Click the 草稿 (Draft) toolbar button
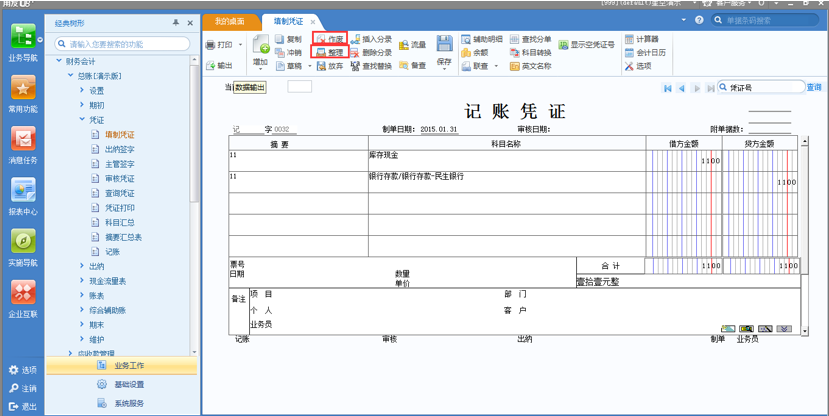 click(x=288, y=66)
